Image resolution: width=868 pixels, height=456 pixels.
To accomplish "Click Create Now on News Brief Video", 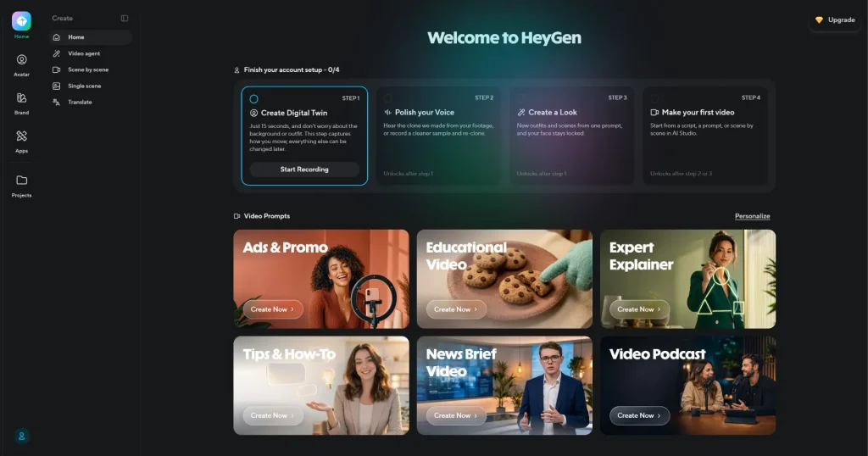I will coord(456,415).
